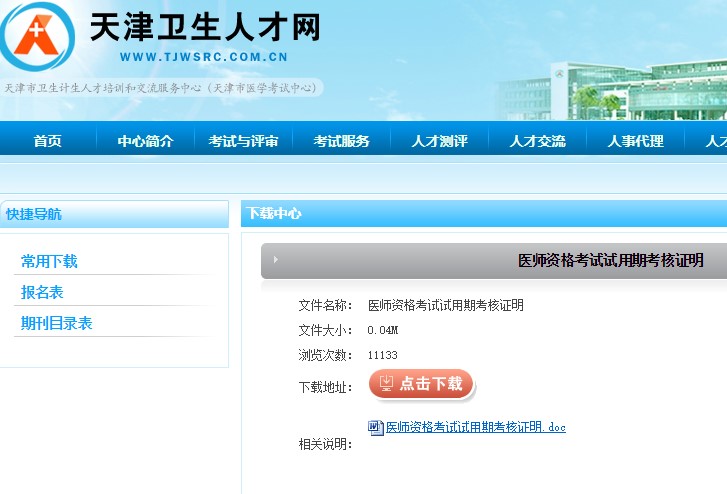The height and width of the screenshot is (494, 727).
Task: Open the 医师资格考试试用期考核证明.doc link
Action: (476, 428)
